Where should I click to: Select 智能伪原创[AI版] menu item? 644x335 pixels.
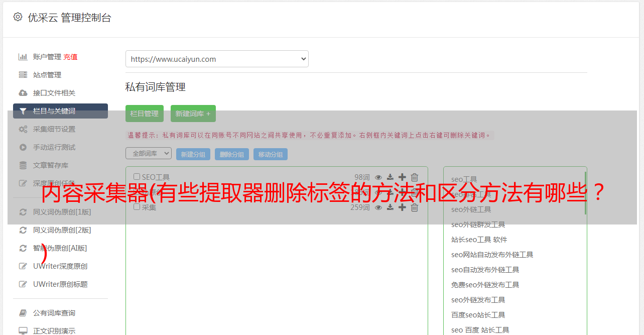tap(60, 248)
